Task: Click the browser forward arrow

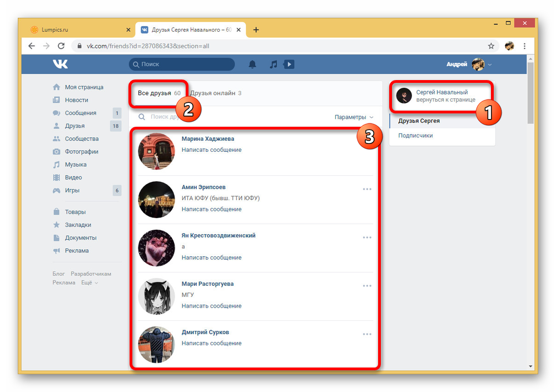Action: click(x=46, y=46)
